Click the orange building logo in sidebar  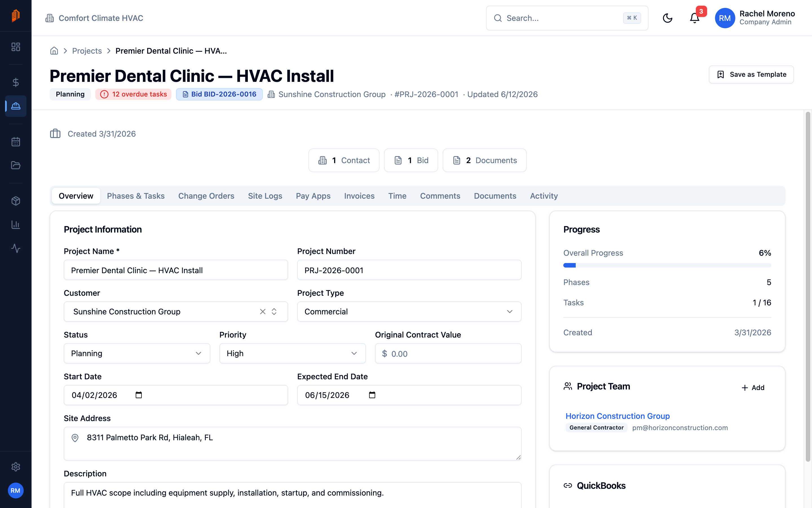[x=16, y=16]
